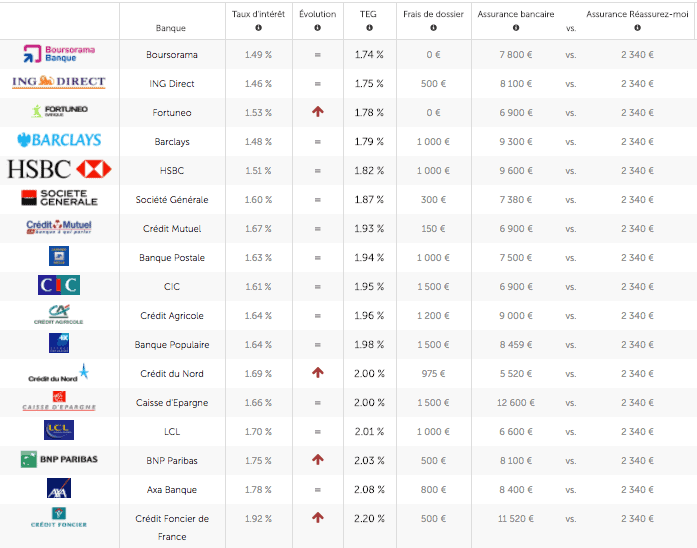The image size is (697, 548).
Task: Click red up arrow in Fortuneo row
Action: tap(318, 112)
